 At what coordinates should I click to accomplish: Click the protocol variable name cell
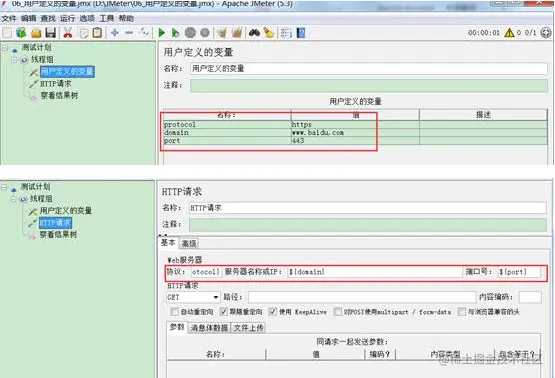point(227,125)
